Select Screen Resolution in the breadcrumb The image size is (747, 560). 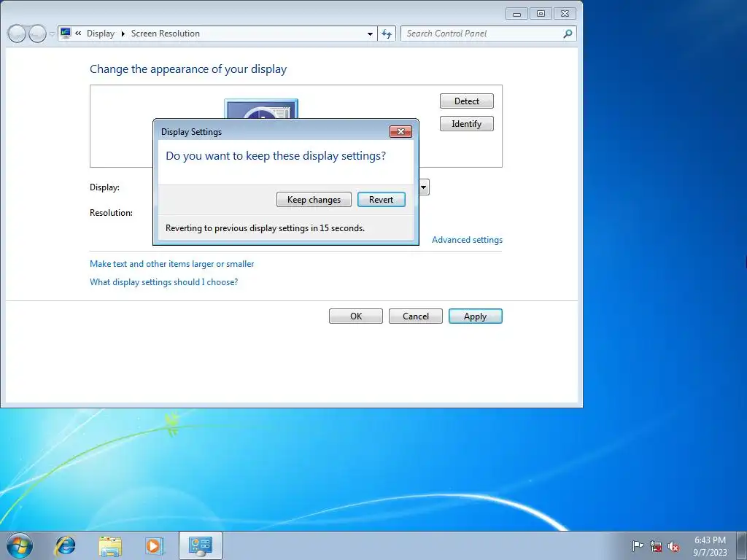click(x=166, y=34)
